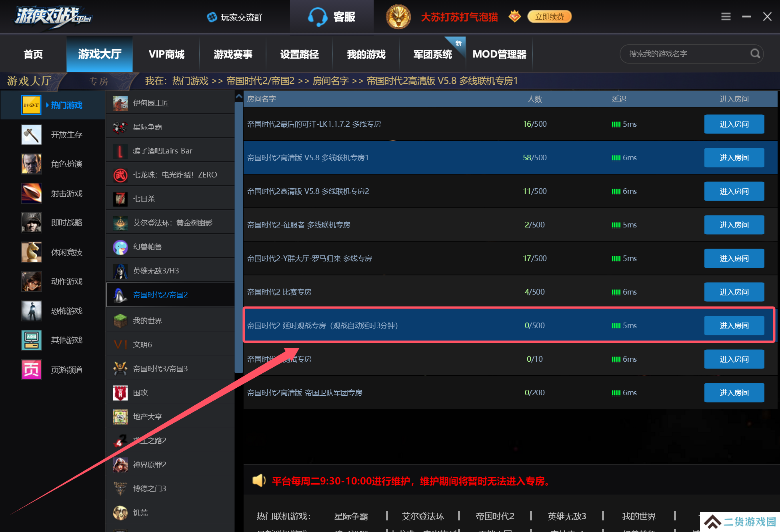Click the VIP diamond badge icon
780x532 pixels.
514,16
